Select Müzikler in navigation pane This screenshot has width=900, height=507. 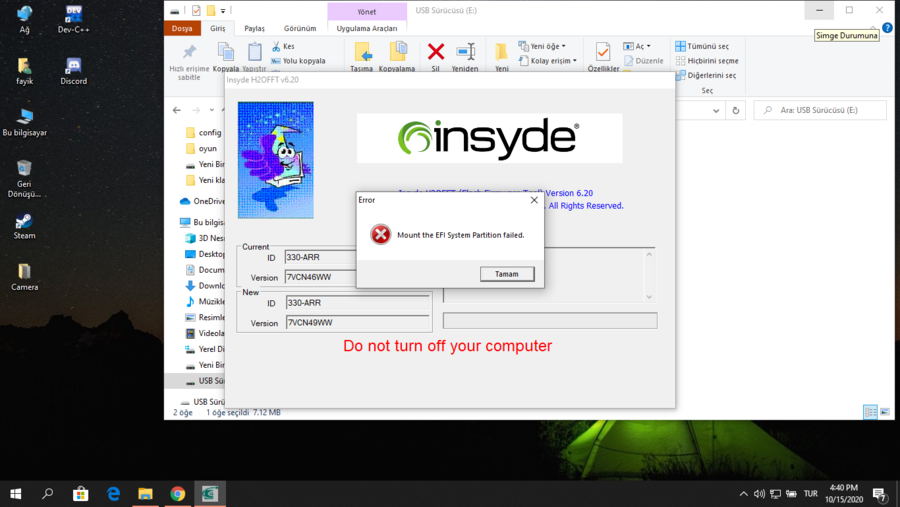coord(205,301)
